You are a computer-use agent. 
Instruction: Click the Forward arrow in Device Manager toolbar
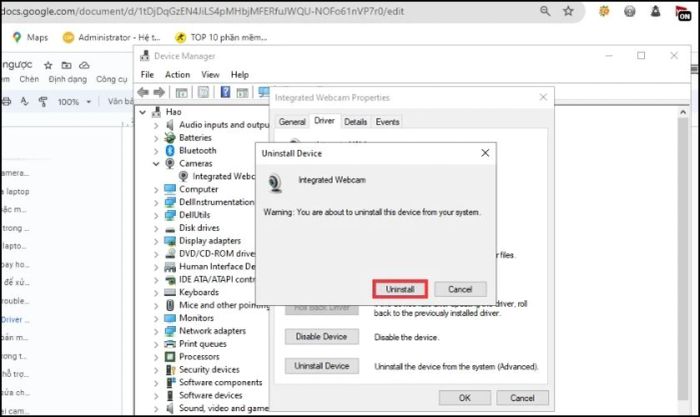[159, 92]
